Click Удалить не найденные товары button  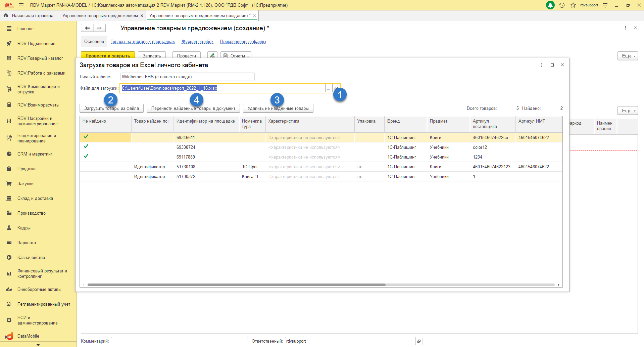(x=278, y=108)
